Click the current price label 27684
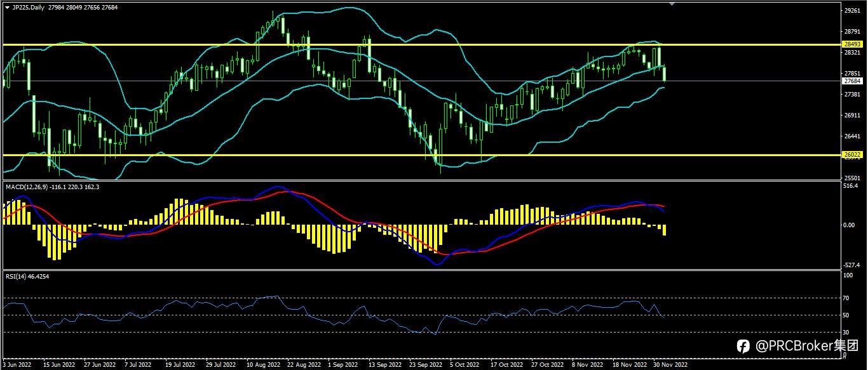 click(x=851, y=81)
